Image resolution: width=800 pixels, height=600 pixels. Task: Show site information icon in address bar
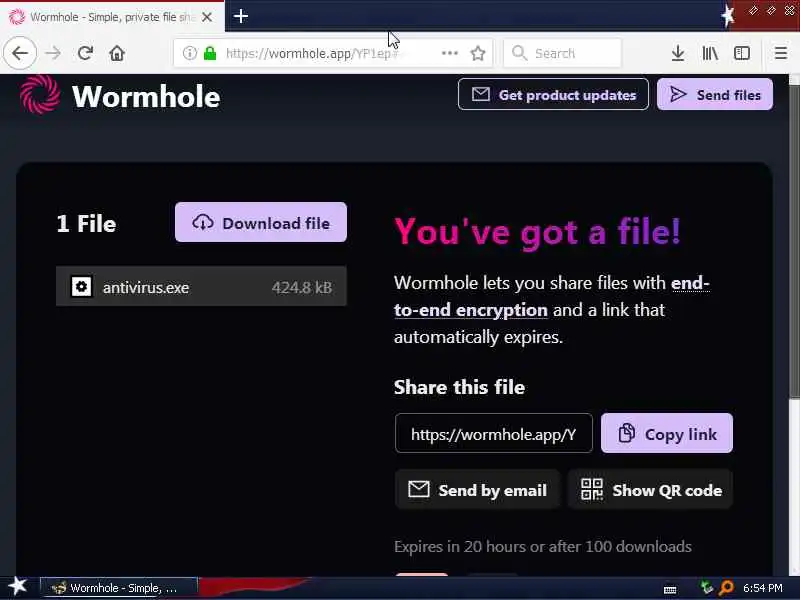point(190,53)
